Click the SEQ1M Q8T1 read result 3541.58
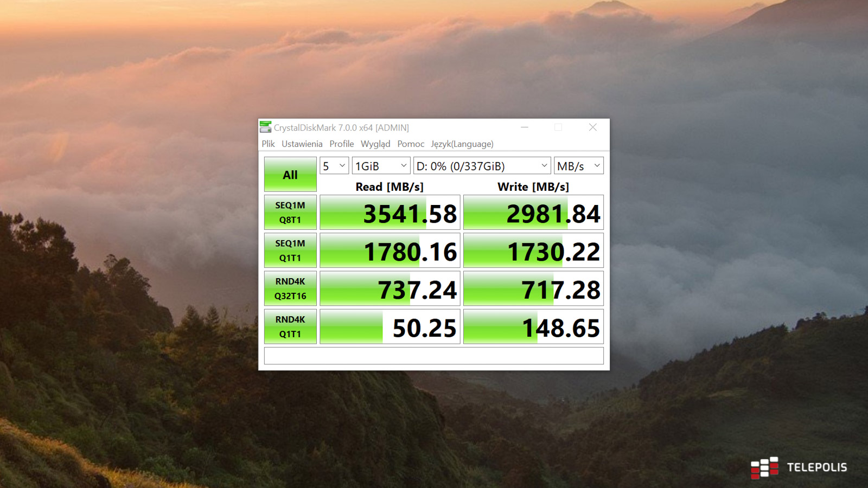The height and width of the screenshot is (488, 868). [x=390, y=213]
